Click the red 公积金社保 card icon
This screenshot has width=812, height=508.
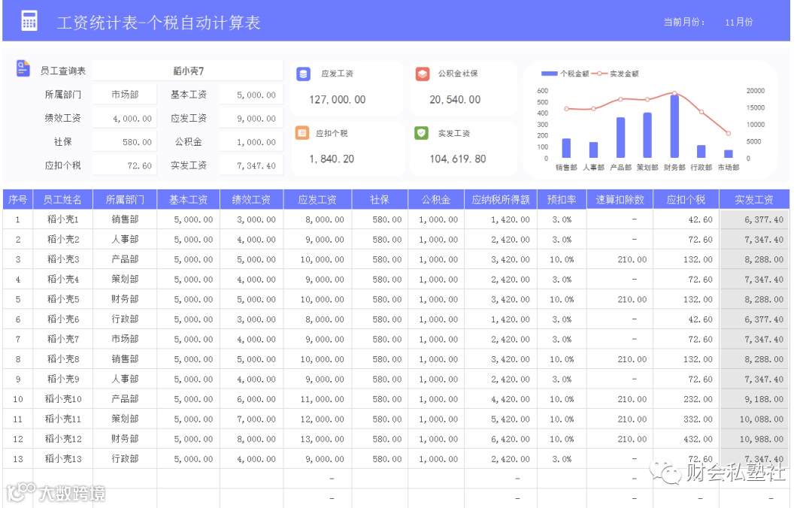[422, 74]
